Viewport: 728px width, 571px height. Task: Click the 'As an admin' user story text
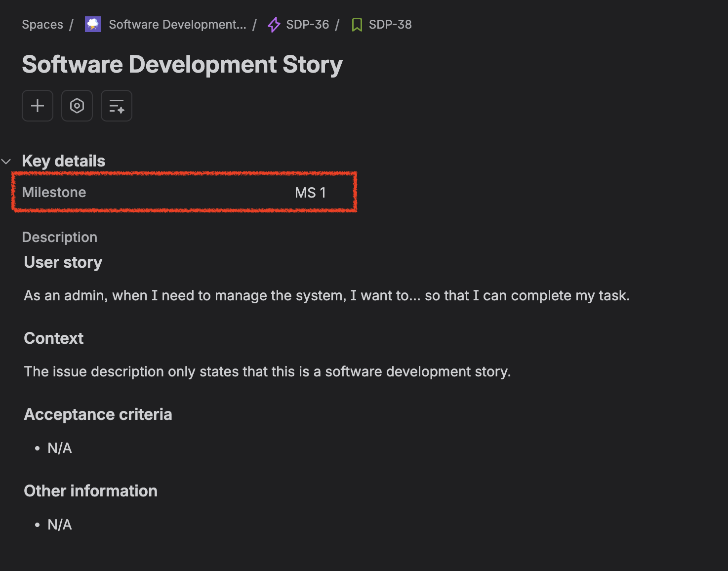(327, 295)
